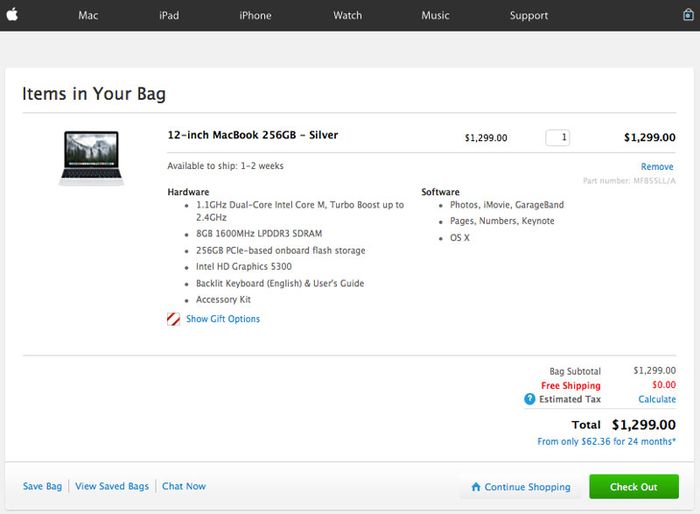This screenshot has height=514, width=700.
Task: Click the Software heading
Action: (x=440, y=192)
